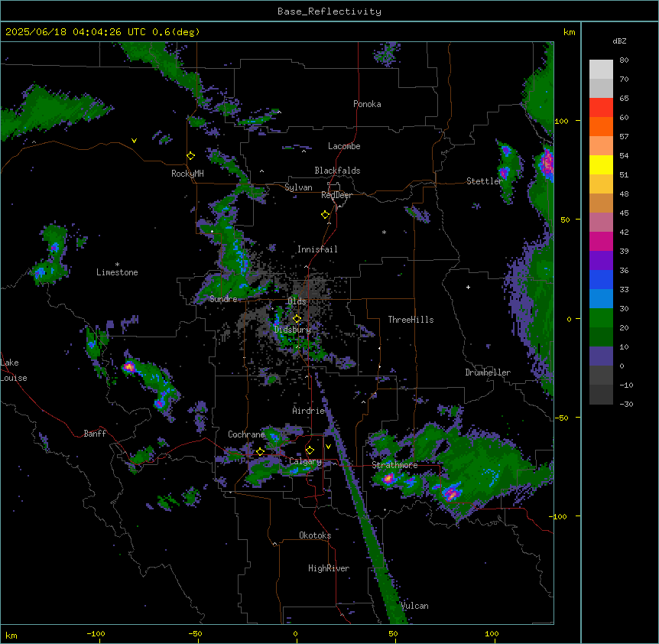Click the Lacombe city label
659x644 pixels.
(x=344, y=146)
